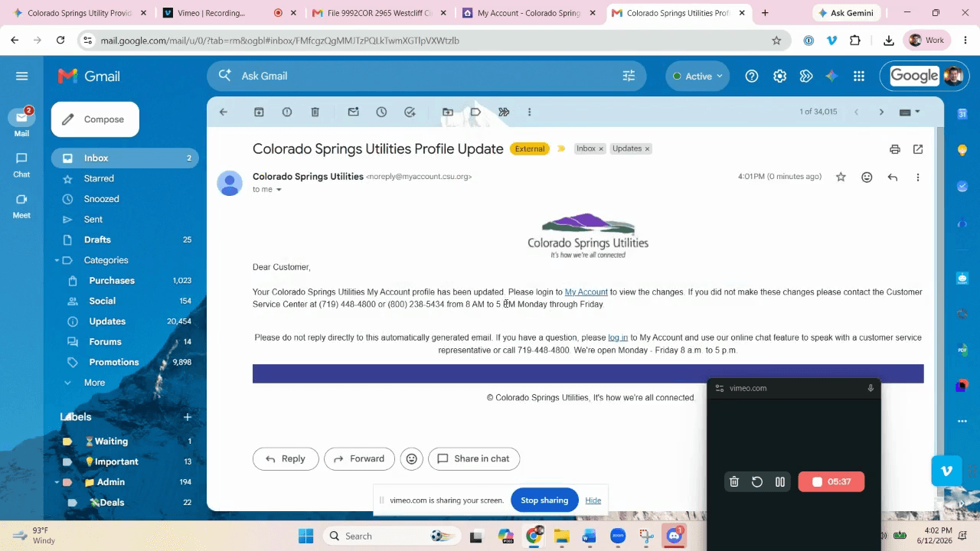Open email in new window icon
Screen dimensions: 980x551
918,149
